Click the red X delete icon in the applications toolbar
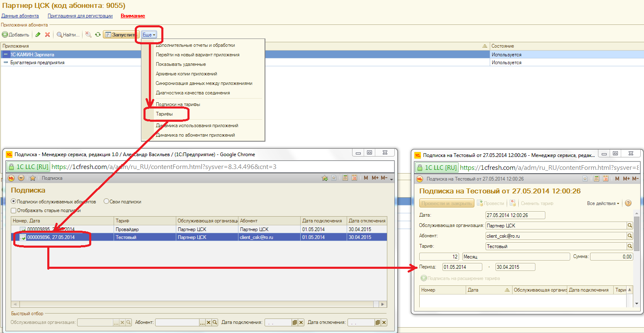 pyautogui.click(x=47, y=35)
